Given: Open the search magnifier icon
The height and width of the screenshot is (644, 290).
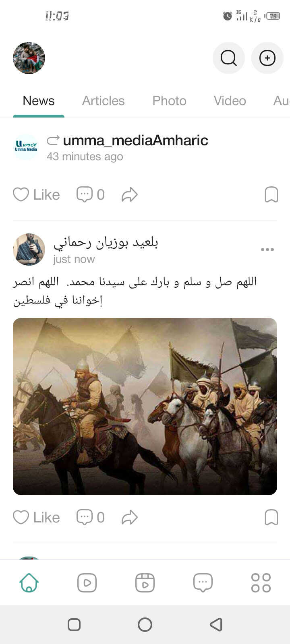Looking at the screenshot, I should pyautogui.click(x=229, y=58).
